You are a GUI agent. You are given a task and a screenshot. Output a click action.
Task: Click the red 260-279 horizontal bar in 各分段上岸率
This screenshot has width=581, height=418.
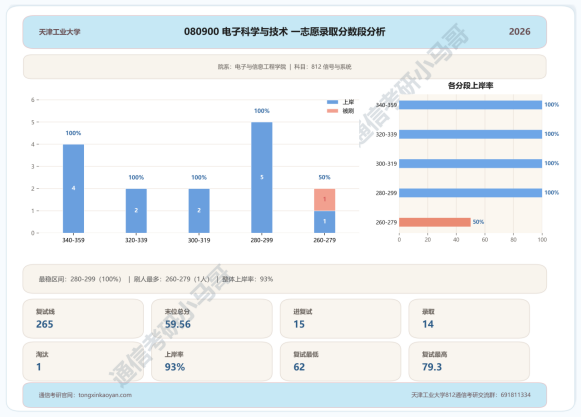point(435,222)
